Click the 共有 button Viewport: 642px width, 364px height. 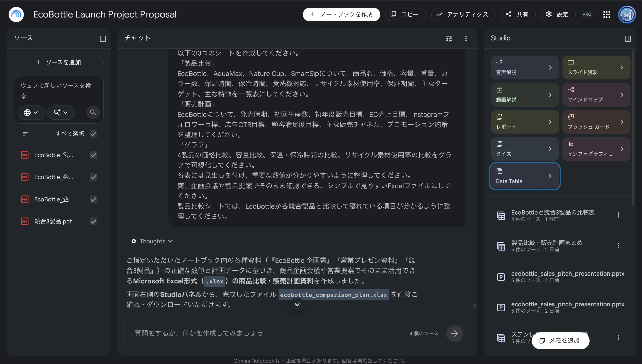(518, 14)
